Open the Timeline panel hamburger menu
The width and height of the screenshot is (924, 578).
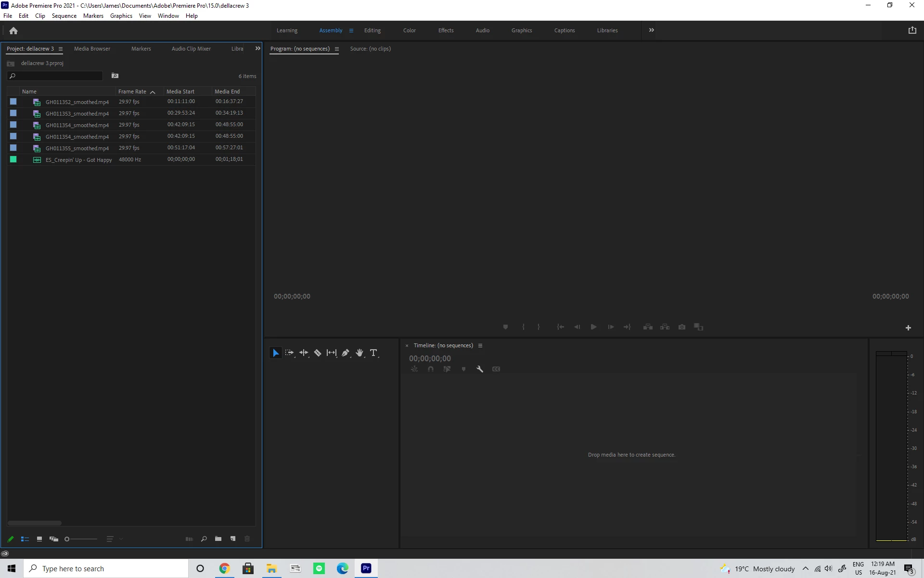[480, 345]
